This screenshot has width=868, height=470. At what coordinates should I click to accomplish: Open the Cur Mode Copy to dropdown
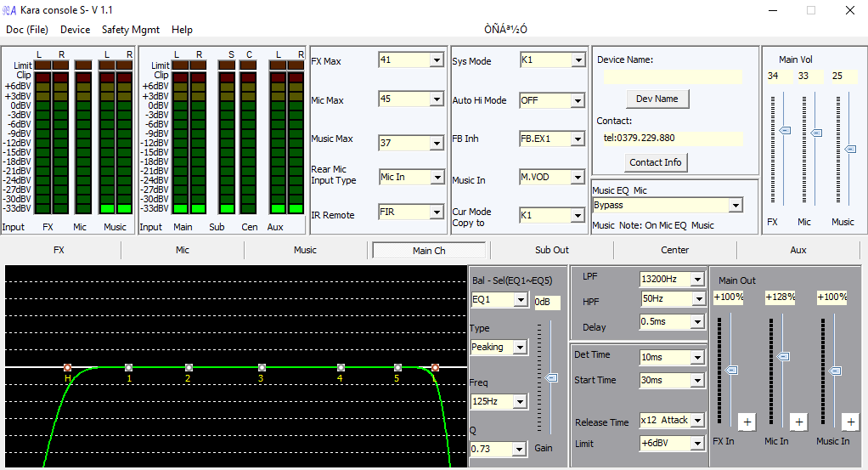[578, 216]
